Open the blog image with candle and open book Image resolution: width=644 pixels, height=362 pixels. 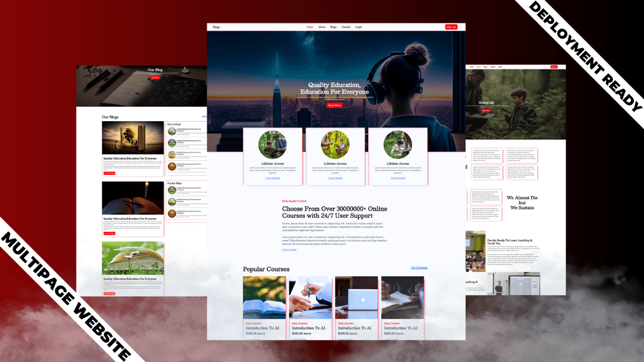pos(133,198)
